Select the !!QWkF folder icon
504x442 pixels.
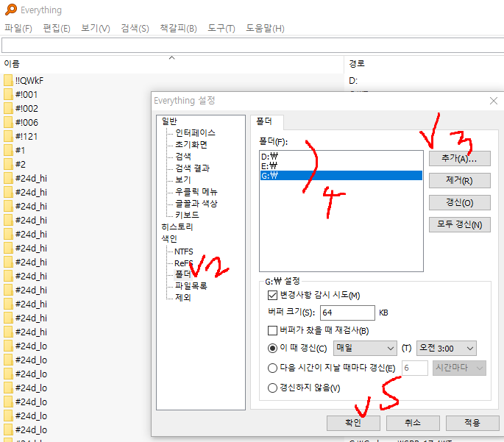[8, 80]
